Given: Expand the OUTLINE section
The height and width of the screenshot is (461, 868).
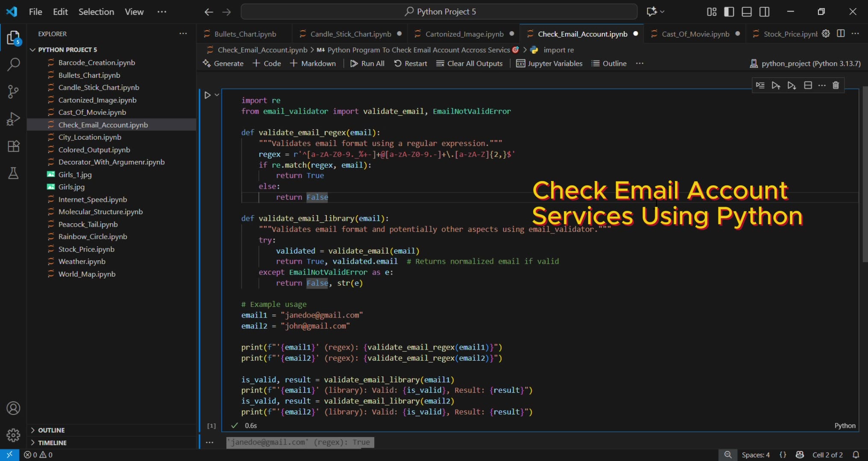Looking at the screenshot, I should [x=51, y=430].
